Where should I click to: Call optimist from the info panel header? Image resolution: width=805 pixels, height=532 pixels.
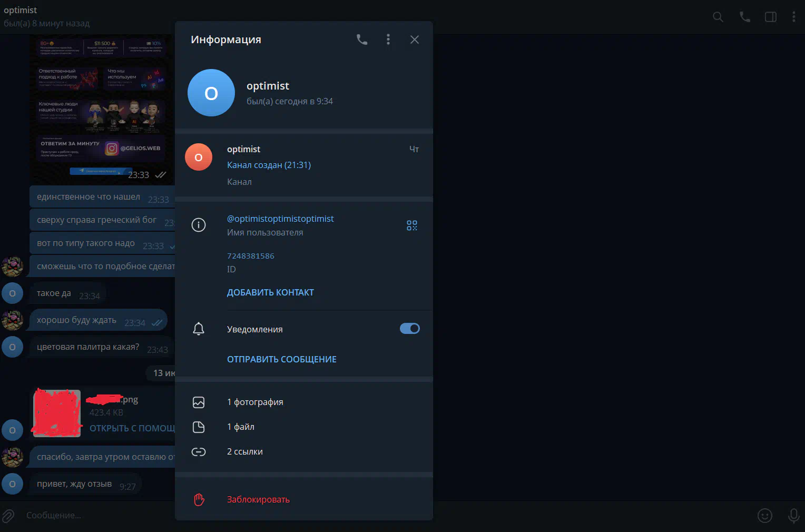(x=362, y=40)
